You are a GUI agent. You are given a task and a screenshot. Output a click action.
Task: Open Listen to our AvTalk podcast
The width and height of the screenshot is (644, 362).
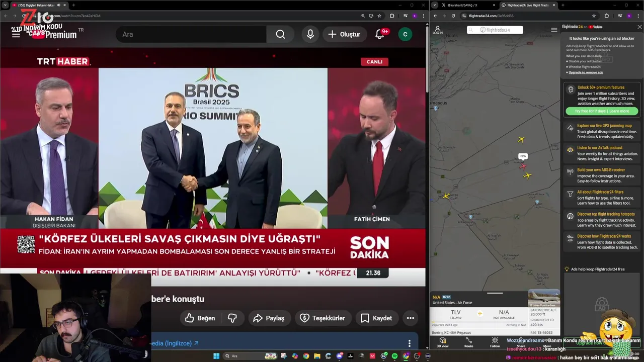pos(602,153)
